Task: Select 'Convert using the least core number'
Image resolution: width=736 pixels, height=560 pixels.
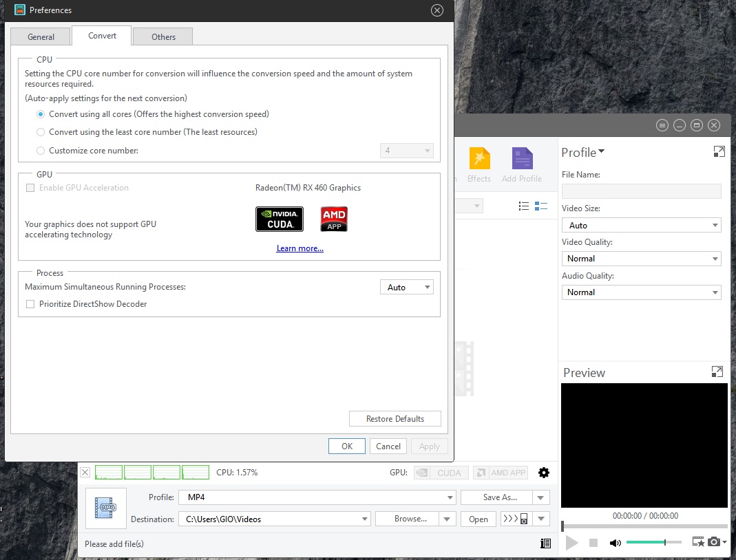Action: point(41,132)
